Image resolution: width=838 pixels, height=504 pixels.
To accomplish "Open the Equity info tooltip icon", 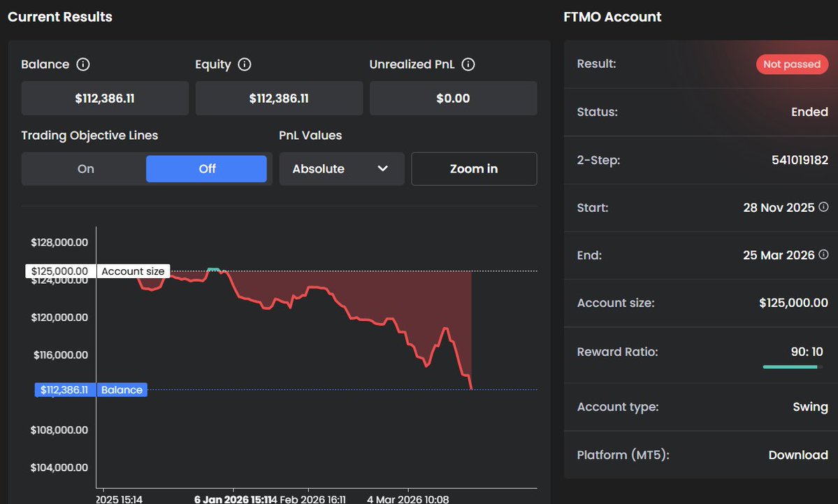I will click(x=244, y=64).
